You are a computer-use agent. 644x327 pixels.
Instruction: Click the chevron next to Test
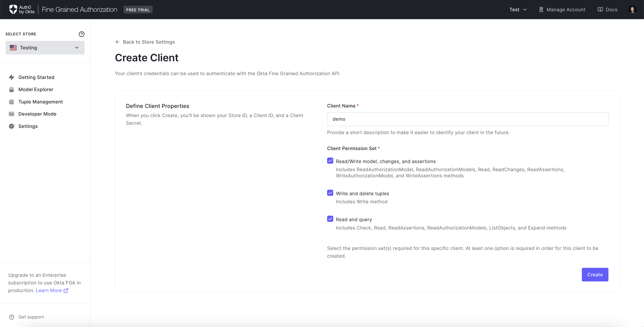525,10
